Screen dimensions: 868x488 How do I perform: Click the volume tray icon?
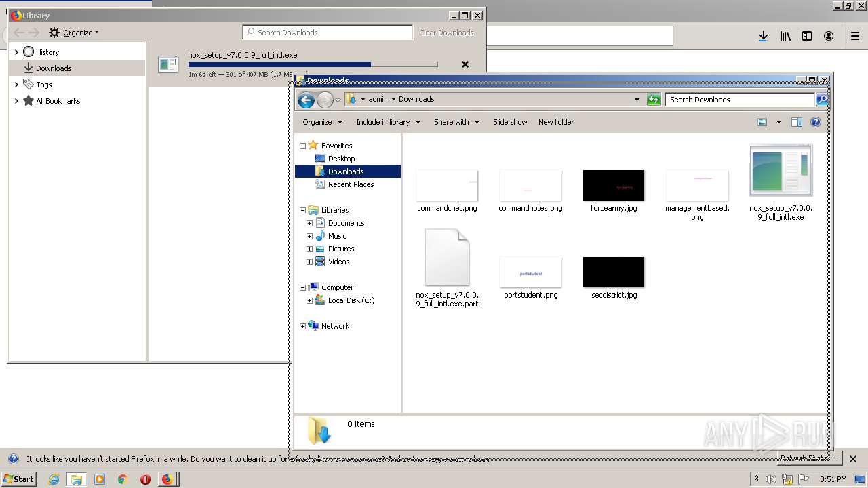771,479
